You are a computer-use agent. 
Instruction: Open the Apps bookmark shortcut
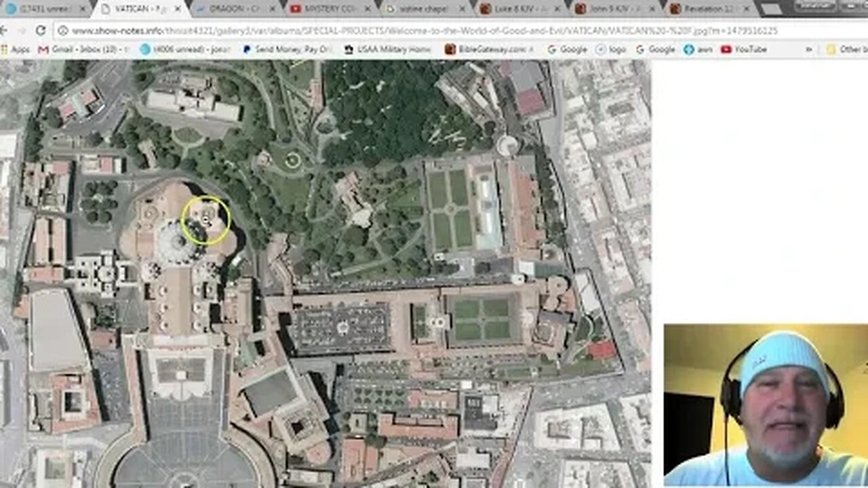pos(16,49)
